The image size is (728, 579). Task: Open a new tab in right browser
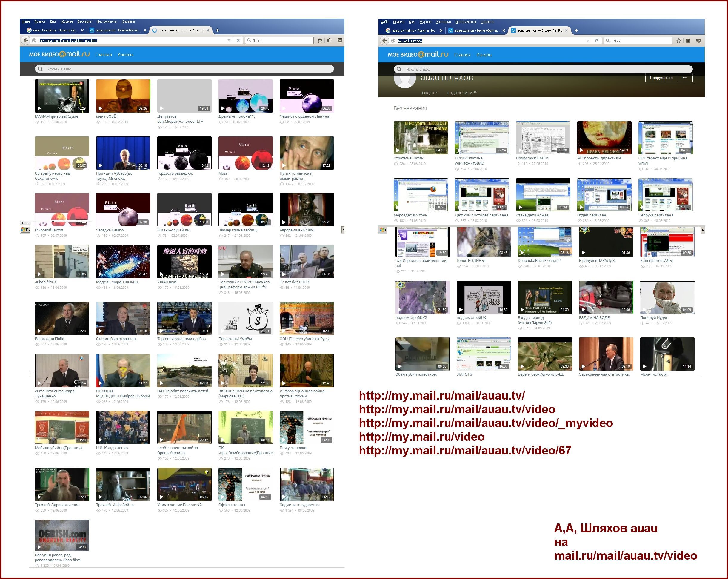[x=576, y=31]
